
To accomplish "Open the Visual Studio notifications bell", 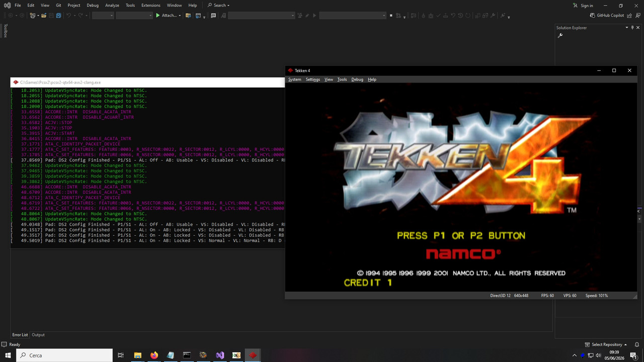I will click(x=636, y=344).
